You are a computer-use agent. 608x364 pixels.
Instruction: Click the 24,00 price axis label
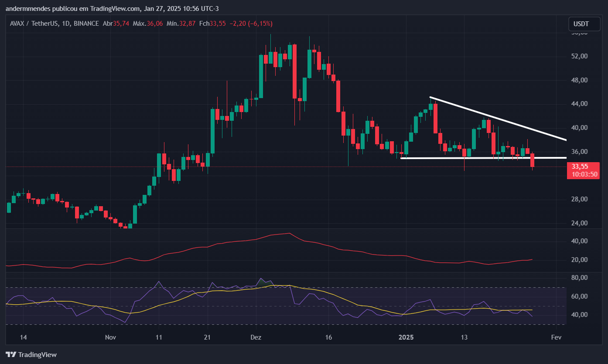pos(580,223)
